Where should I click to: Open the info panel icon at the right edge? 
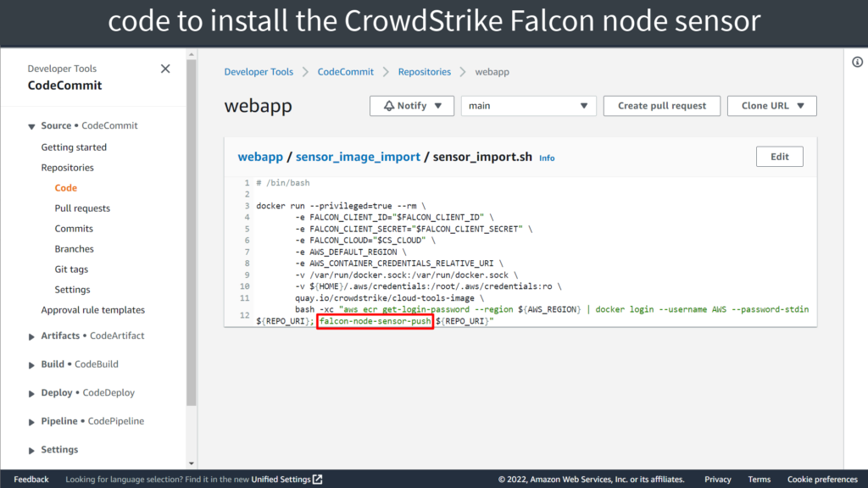857,62
